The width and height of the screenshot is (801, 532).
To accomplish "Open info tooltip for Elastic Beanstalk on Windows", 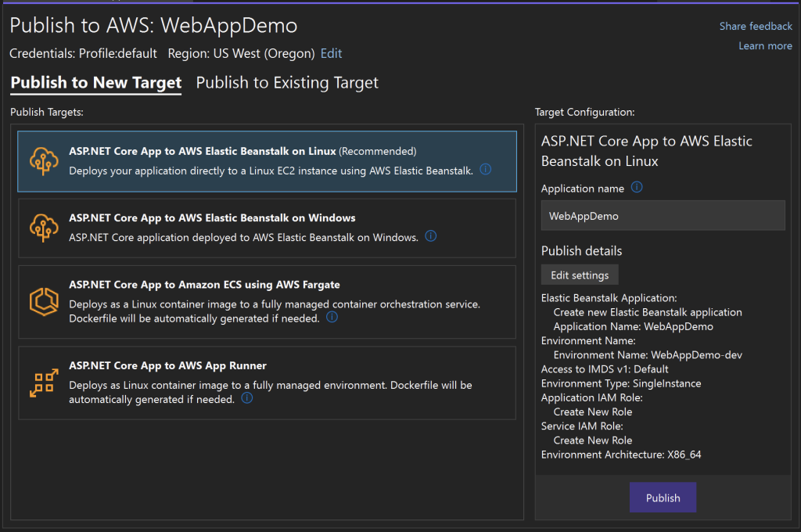I will tap(430, 235).
